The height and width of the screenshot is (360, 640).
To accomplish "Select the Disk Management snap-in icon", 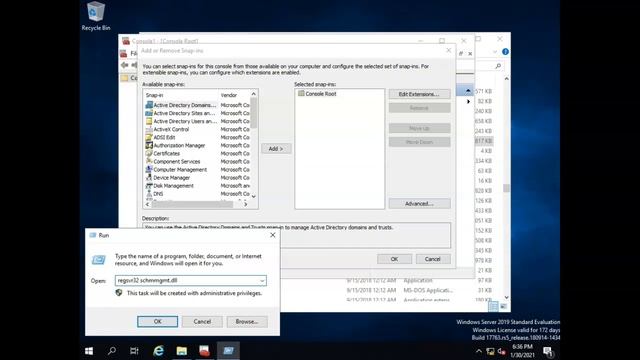I will pyautogui.click(x=149, y=186).
